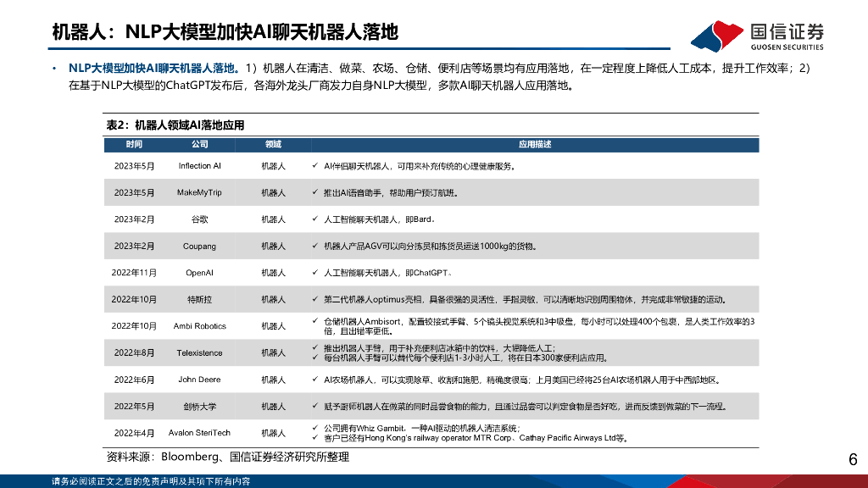Select the 时间 column header

[133, 145]
